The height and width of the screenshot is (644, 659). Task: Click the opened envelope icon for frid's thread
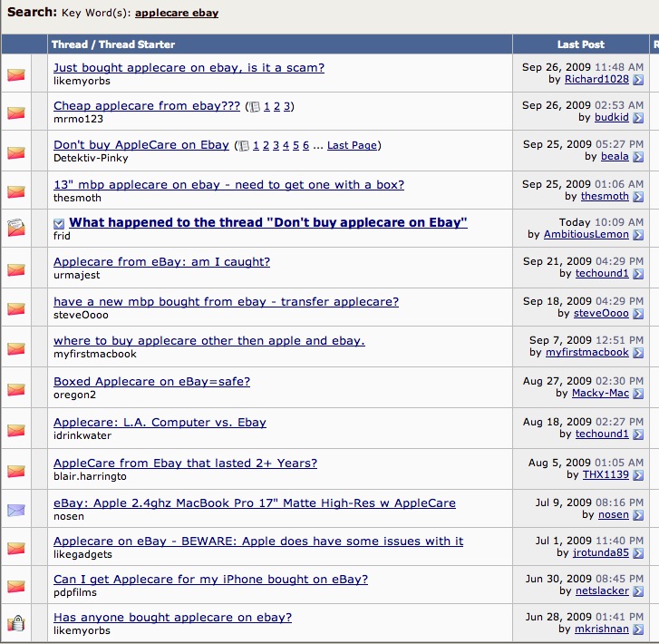tap(16, 228)
